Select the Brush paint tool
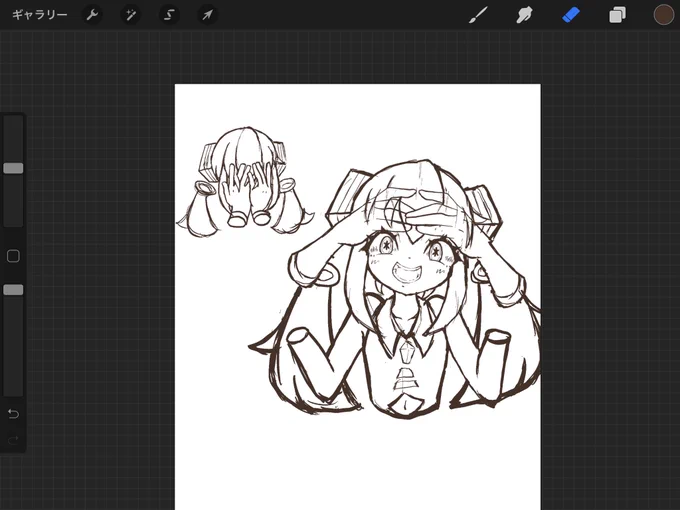The height and width of the screenshot is (510, 680). pyautogui.click(x=478, y=15)
